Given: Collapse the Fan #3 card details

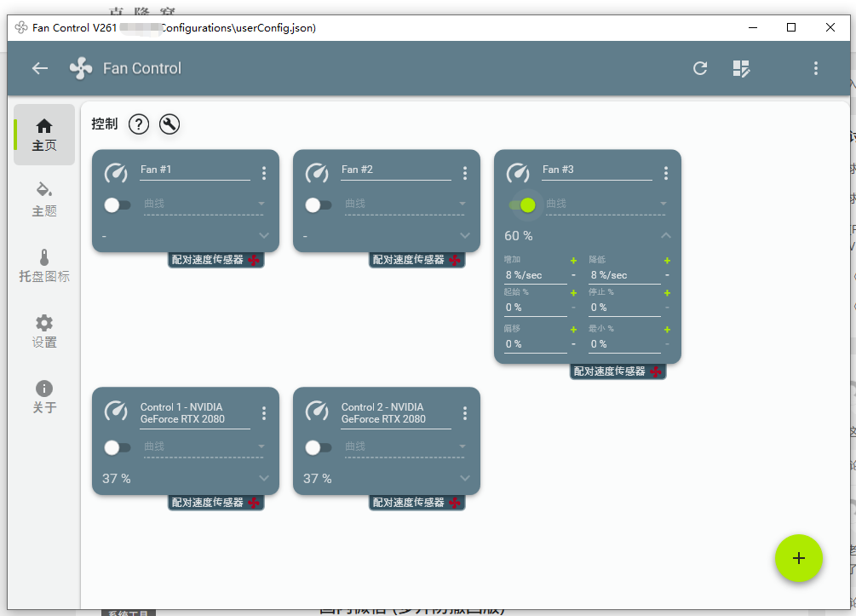Looking at the screenshot, I should click(x=666, y=236).
